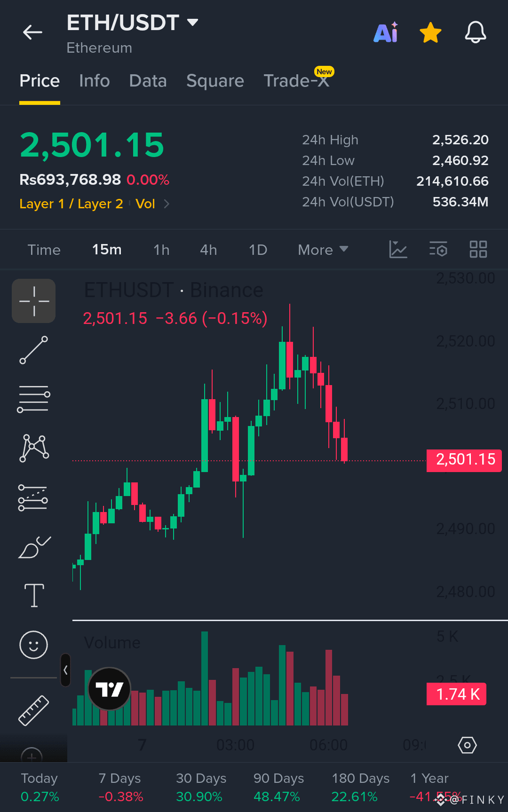This screenshot has height=812, width=508.
Task: Select the trend line drawing tool
Action: [34, 350]
